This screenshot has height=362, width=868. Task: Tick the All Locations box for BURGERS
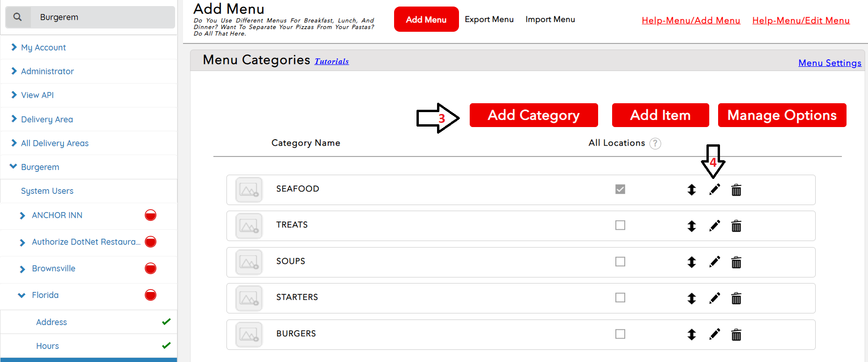click(620, 334)
